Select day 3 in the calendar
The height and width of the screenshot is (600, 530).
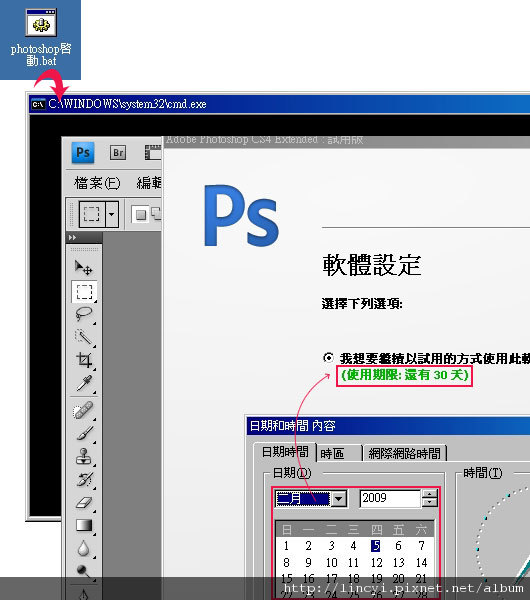click(x=331, y=546)
